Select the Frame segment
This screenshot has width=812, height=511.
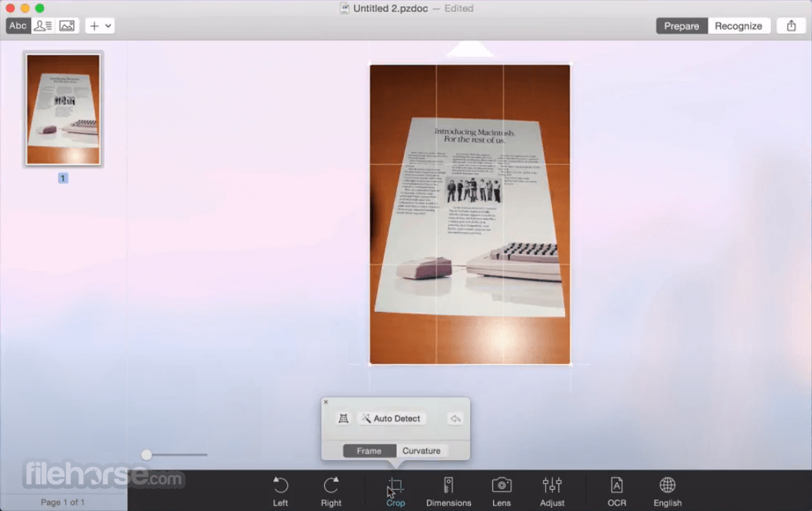point(369,451)
